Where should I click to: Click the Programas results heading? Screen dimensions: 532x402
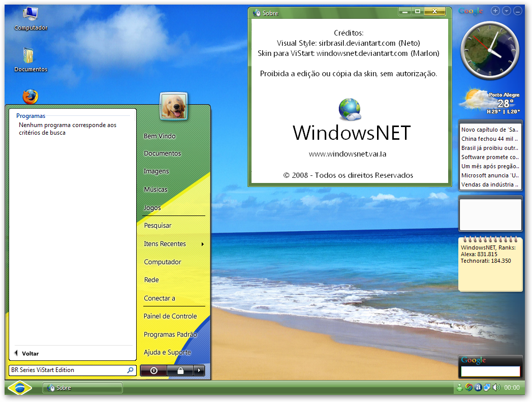tap(31, 116)
